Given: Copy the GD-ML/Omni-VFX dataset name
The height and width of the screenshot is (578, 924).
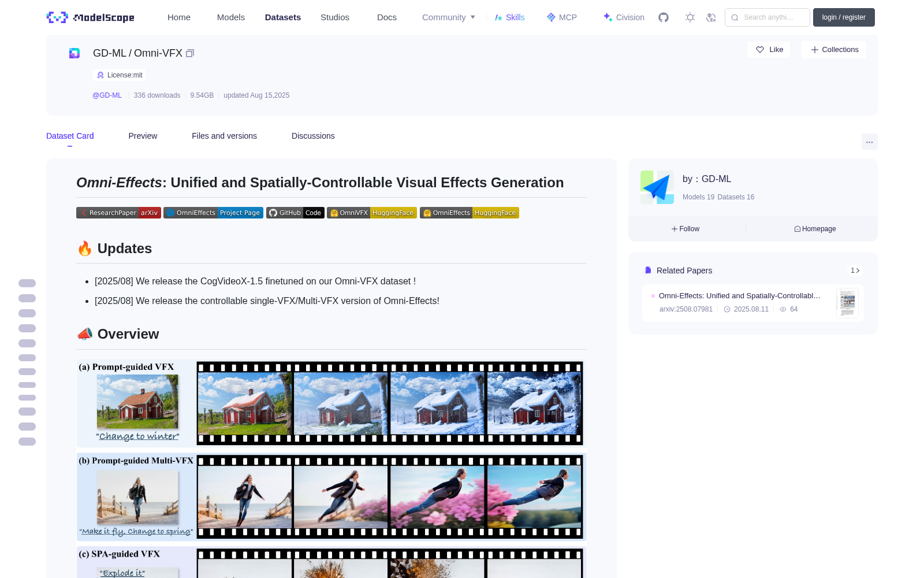Looking at the screenshot, I should [190, 53].
